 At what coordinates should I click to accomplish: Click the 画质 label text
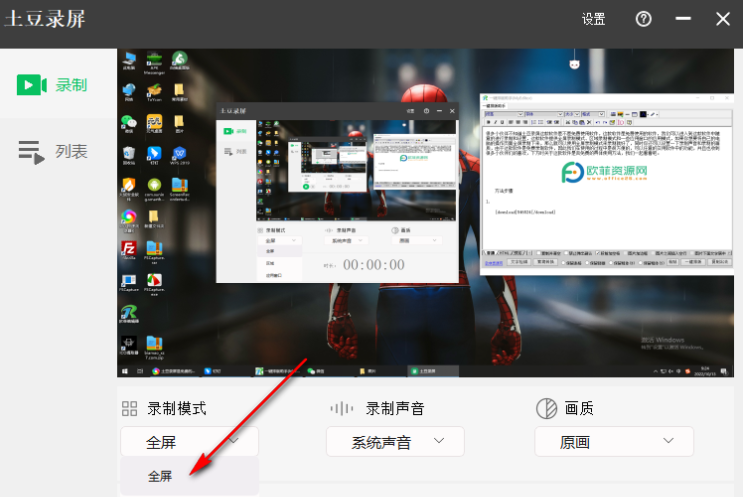(x=582, y=409)
